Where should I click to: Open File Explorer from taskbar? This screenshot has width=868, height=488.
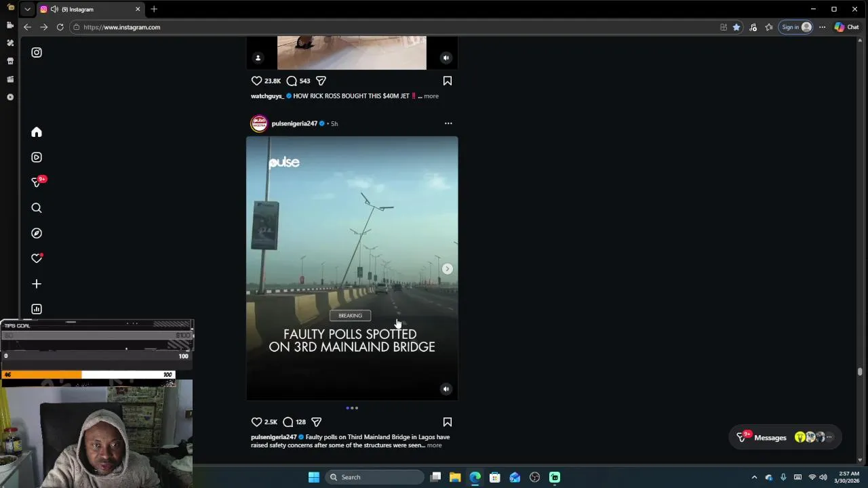[x=455, y=477]
